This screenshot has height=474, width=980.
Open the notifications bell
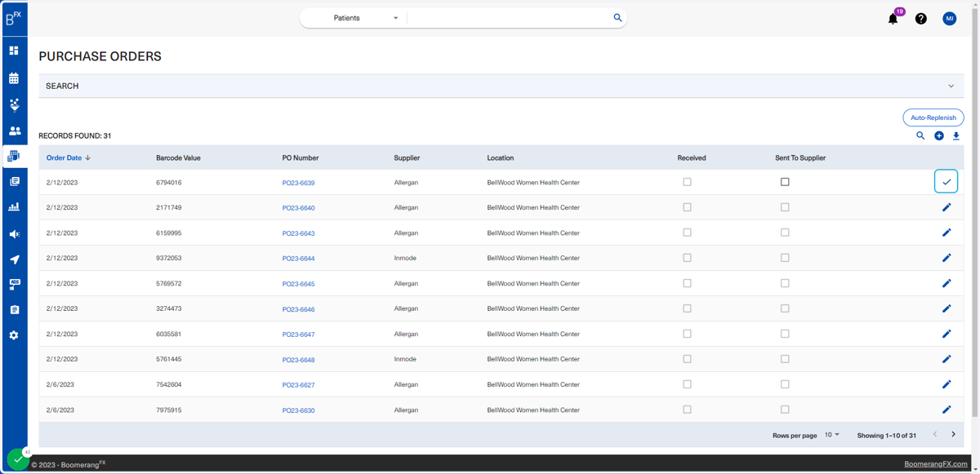[893, 19]
